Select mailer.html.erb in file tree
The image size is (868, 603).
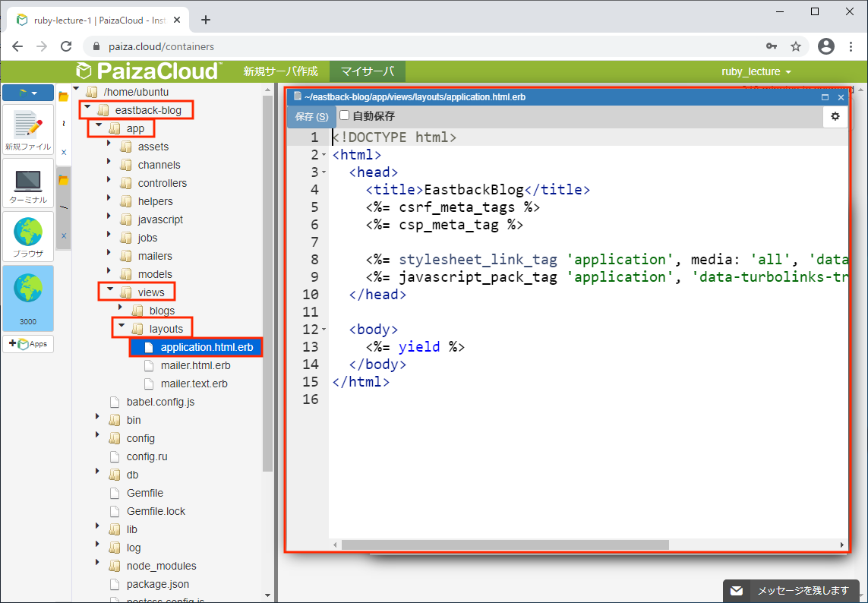coord(195,365)
